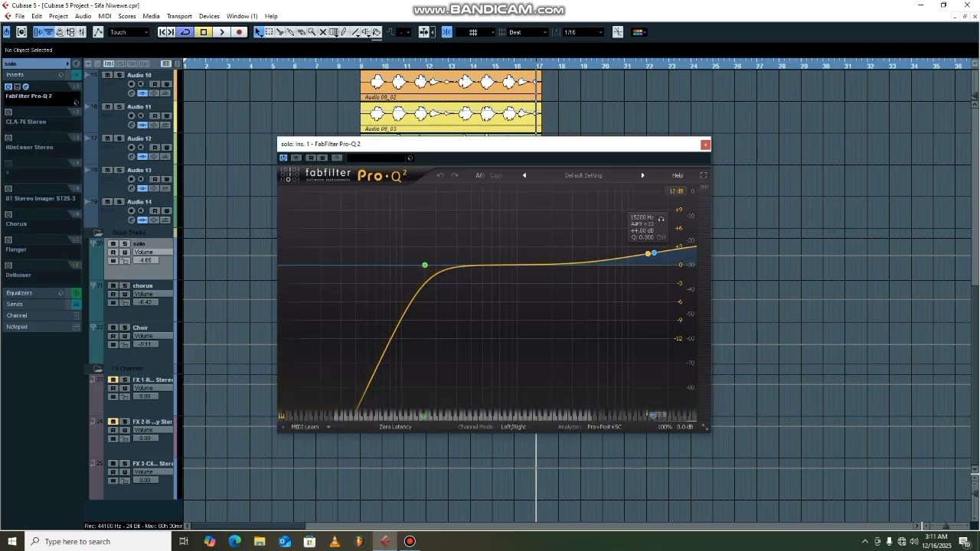
Task: Mute the Audio 10 track
Action: (x=106, y=75)
